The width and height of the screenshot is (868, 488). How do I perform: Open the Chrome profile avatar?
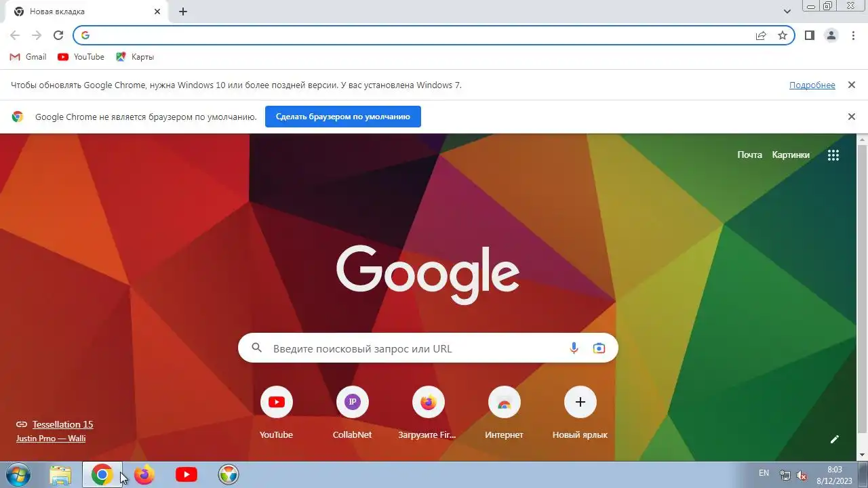coord(831,35)
